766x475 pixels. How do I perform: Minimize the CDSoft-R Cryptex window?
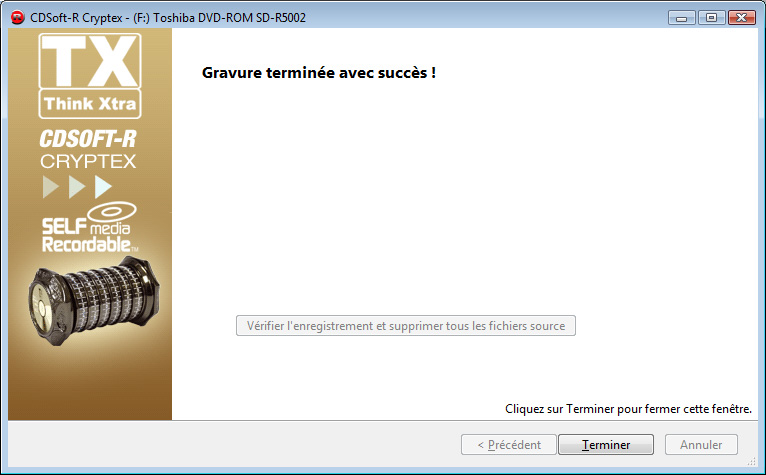point(682,18)
